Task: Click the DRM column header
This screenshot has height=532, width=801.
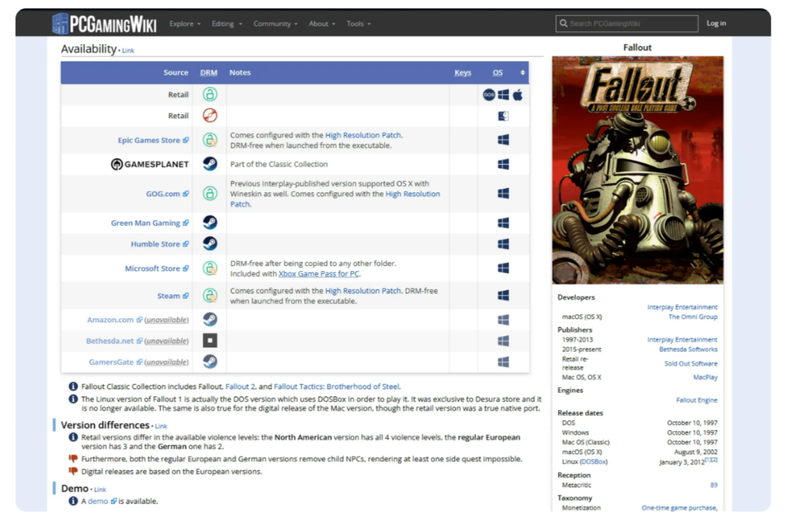Action: pyautogui.click(x=209, y=72)
